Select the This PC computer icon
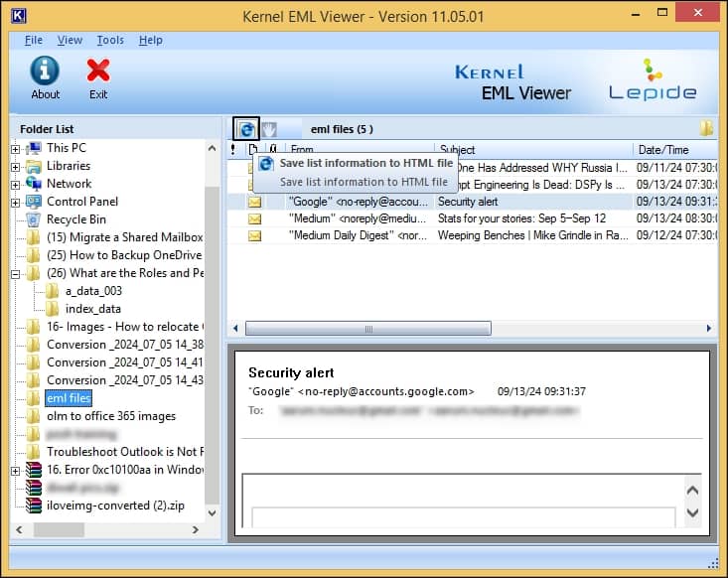Screen dimensions: 728x578 coord(34,148)
